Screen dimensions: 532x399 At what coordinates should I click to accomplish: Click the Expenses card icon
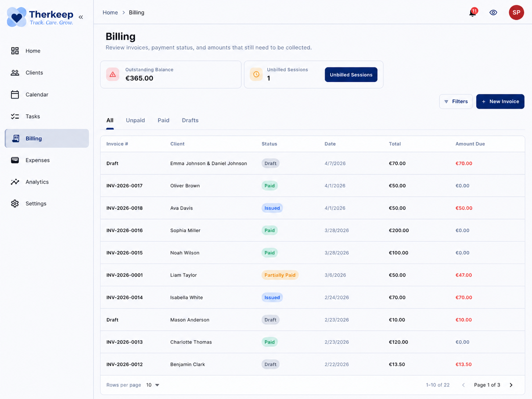(15, 160)
